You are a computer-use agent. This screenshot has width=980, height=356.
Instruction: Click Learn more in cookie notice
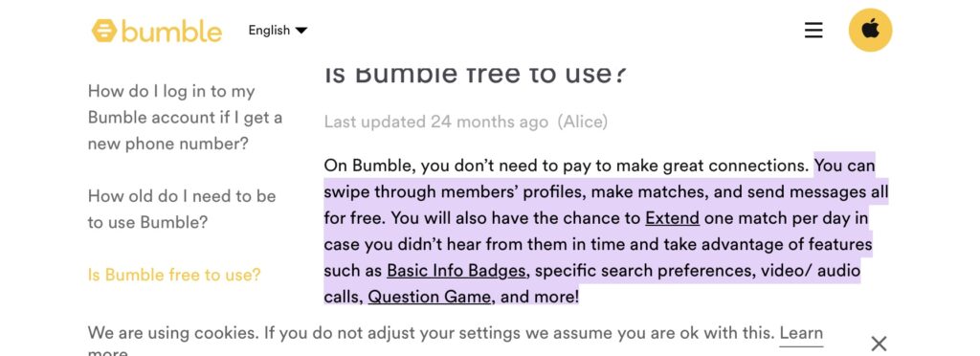[801, 334]
